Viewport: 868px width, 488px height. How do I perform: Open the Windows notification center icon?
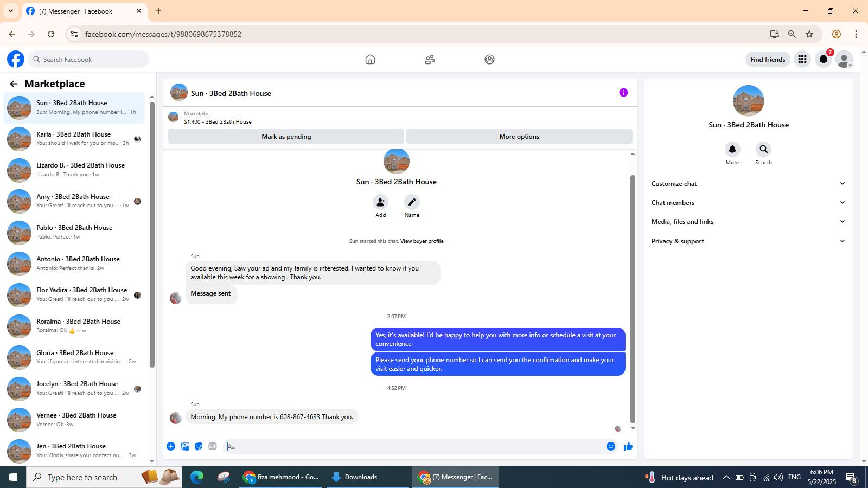pyautogui.click(x=851, y=478)
